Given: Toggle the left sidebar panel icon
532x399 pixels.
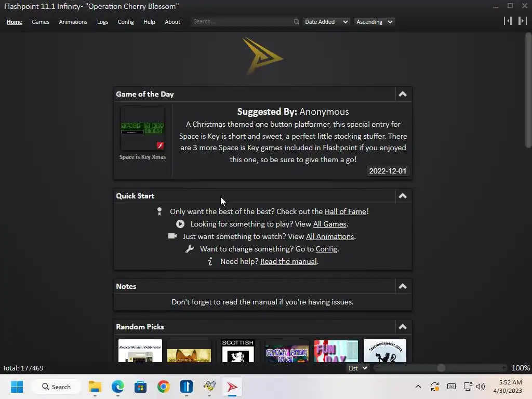Looking at the screenshot, I should click(x=508, y=21).
